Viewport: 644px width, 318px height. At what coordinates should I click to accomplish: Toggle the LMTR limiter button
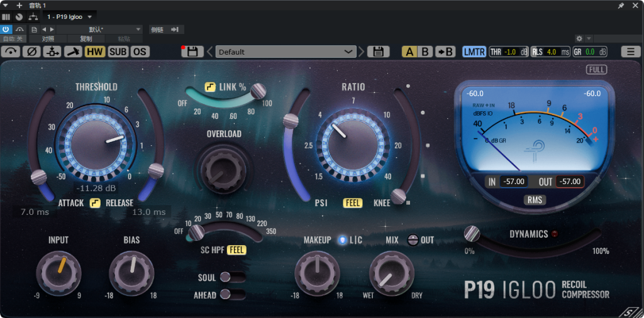click(x=474, y=52)
